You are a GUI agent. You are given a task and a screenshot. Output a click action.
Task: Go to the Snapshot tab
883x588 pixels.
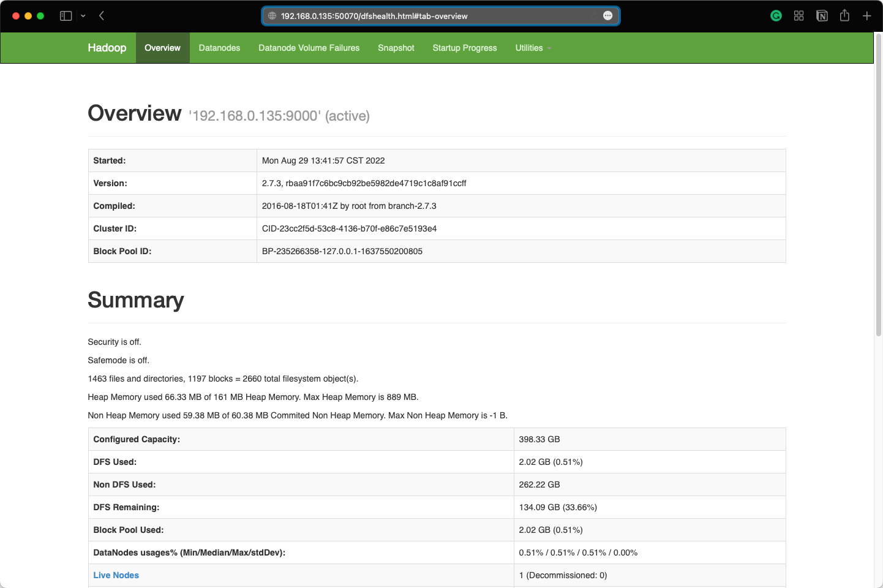point(396,48)
